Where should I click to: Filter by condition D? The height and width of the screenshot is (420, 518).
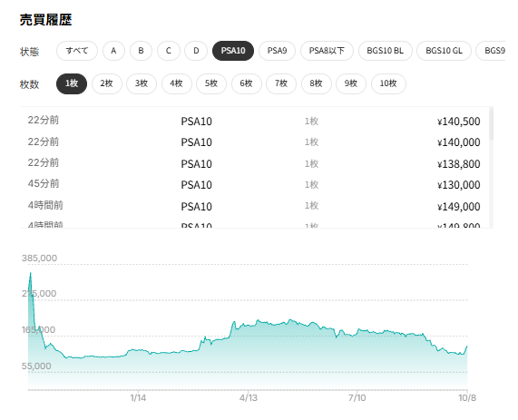pos(196,51)
